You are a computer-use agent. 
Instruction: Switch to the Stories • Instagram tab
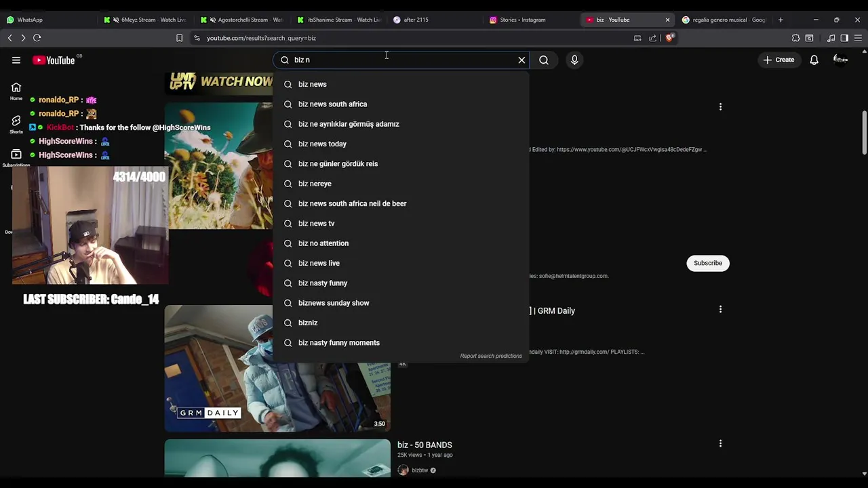(532, 20)
